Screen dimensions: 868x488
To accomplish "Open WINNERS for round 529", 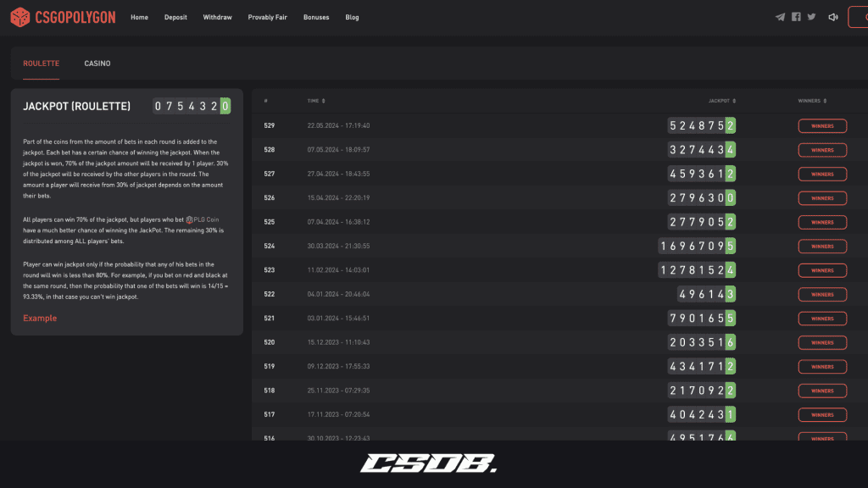I will click(x=821, y=125).
